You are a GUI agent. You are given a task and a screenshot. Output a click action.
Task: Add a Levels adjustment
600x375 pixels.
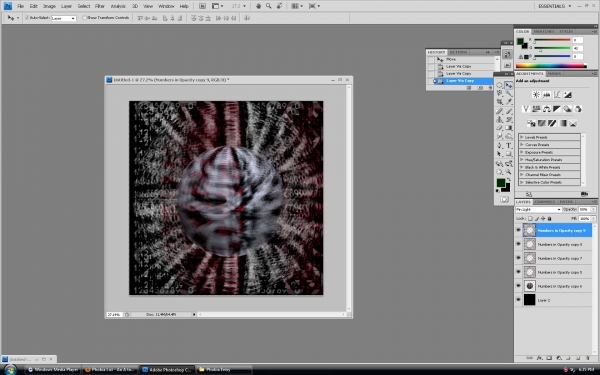click(x=546, y=95)
